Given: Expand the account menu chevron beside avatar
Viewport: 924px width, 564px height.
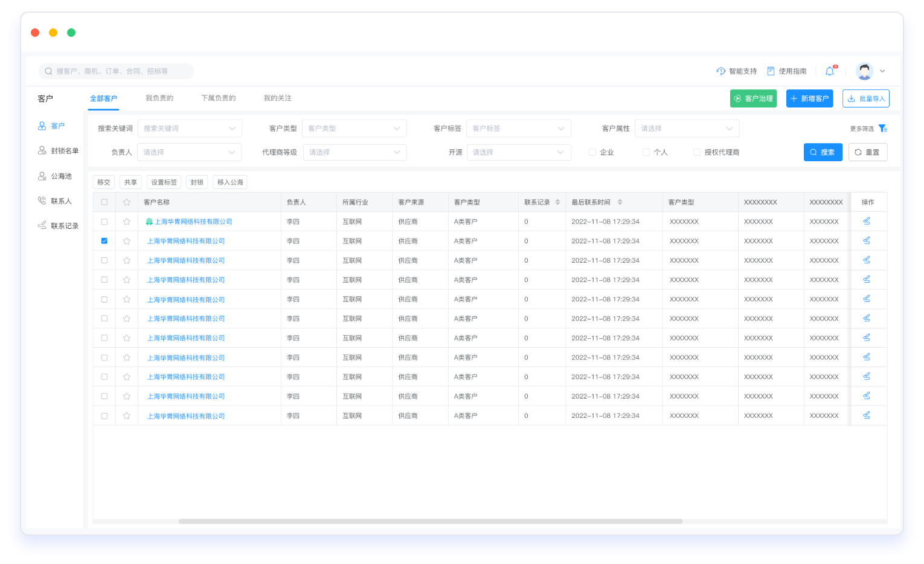Looking at the screenshot, I should point(882,71).
